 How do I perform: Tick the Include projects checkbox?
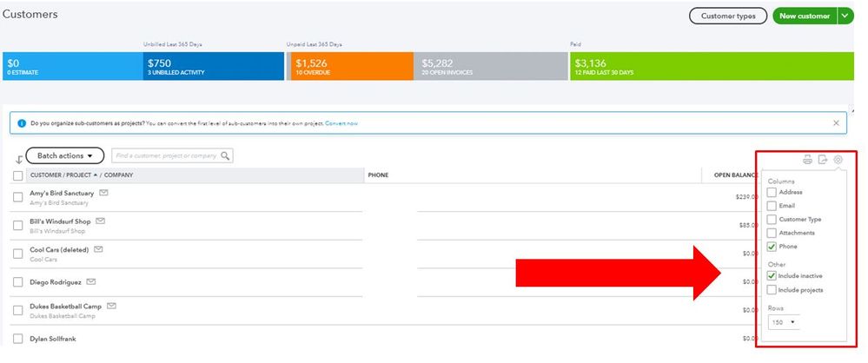point(772,289)
